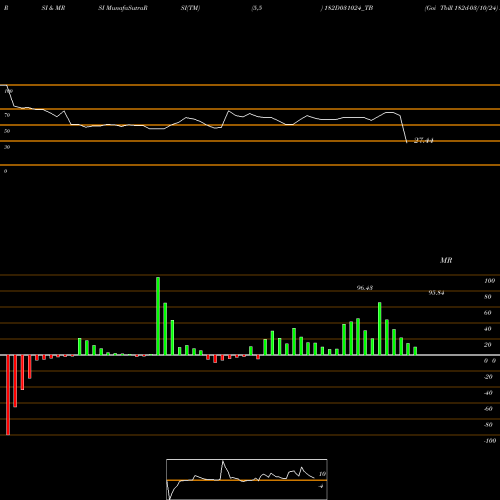Click the 80 label on MR axis
Image resolution: width=500 pixels, height=500 pixels.
(488, 297)
